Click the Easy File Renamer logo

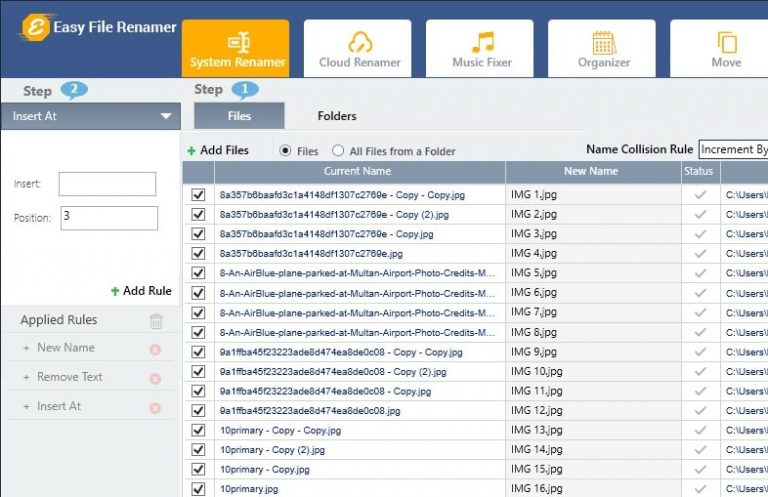[x=98, y=27]
